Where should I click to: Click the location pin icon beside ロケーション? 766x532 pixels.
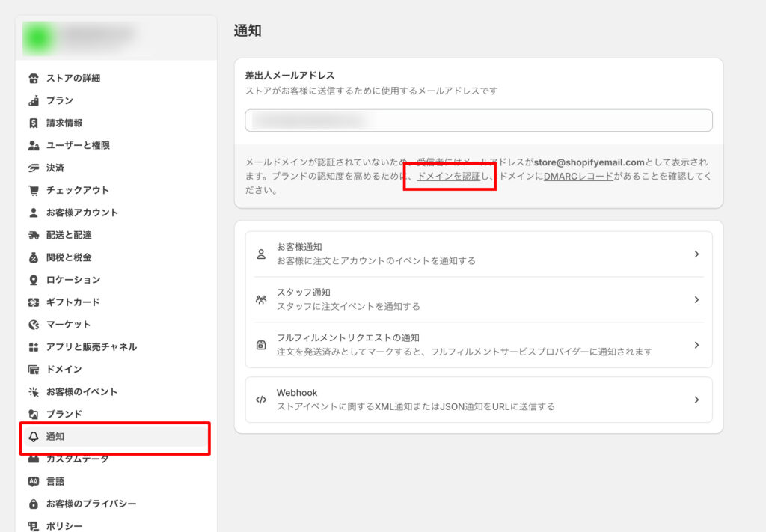tap(33, 280)
